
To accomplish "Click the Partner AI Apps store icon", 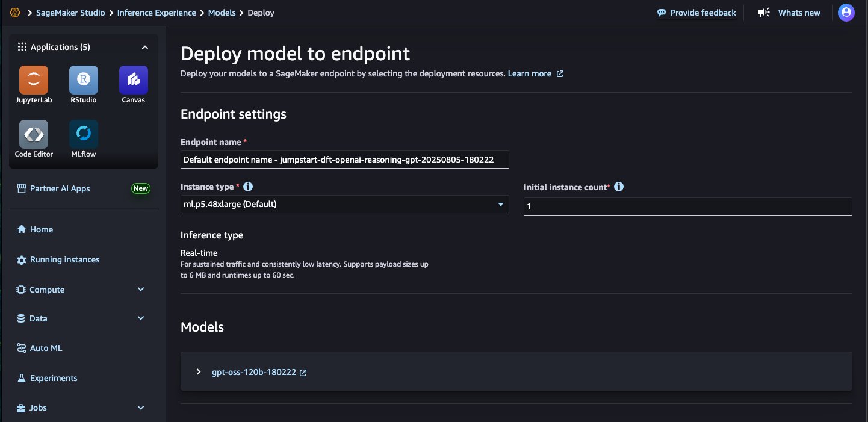I will [x=22, y=188].
